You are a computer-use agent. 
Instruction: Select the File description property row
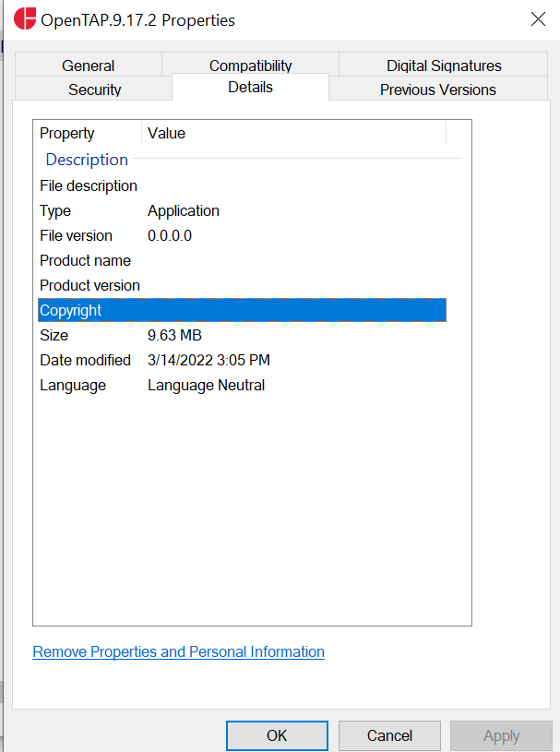pyautogui.click(x=89, y=185)
